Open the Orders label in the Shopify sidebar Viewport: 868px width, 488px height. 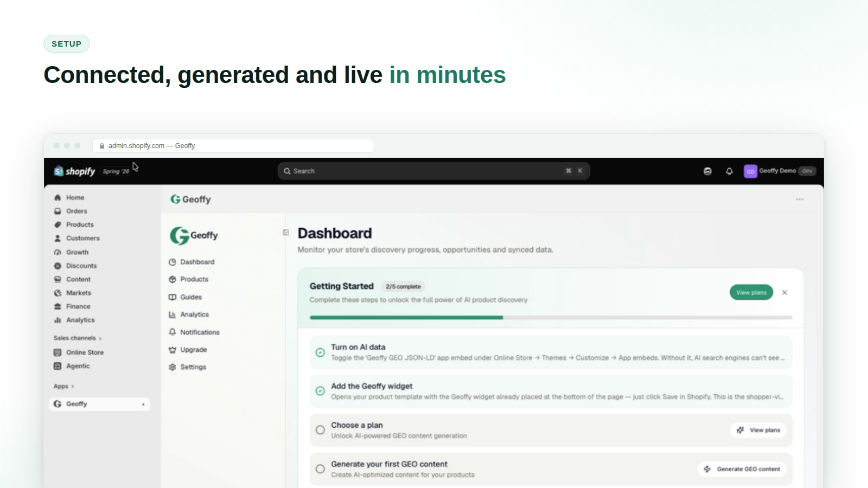(76, 211)
